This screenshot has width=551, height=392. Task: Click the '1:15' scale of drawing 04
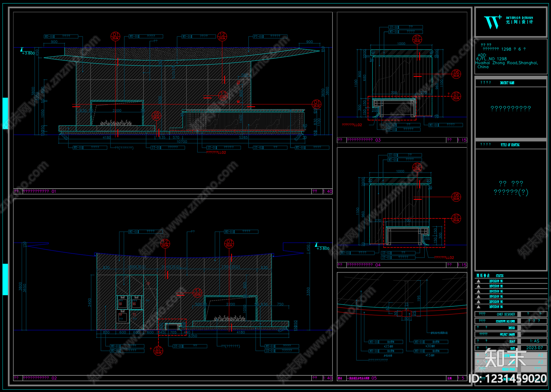tap(462, 265)
